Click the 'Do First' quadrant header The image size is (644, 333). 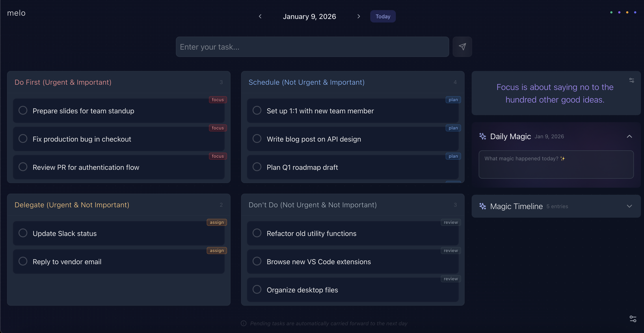[63, 82]
